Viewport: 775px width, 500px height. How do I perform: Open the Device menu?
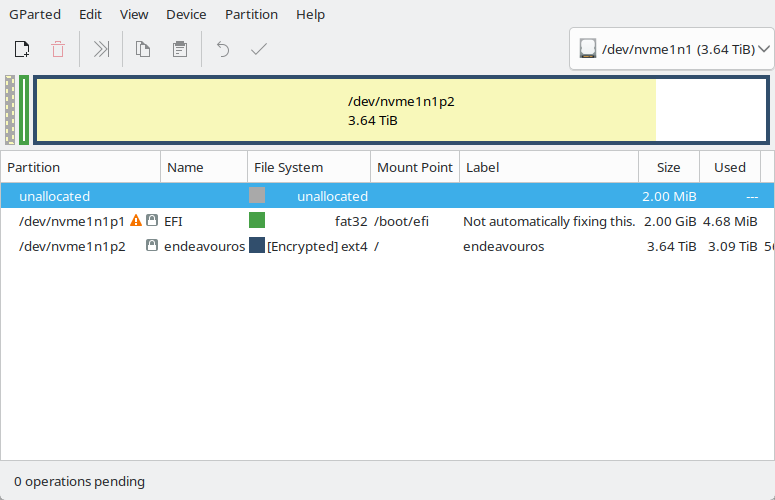pos(186,14)
